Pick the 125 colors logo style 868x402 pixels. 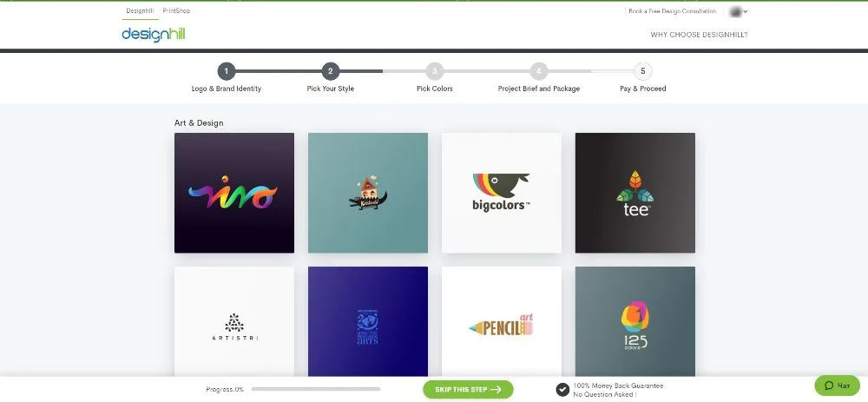635,322
